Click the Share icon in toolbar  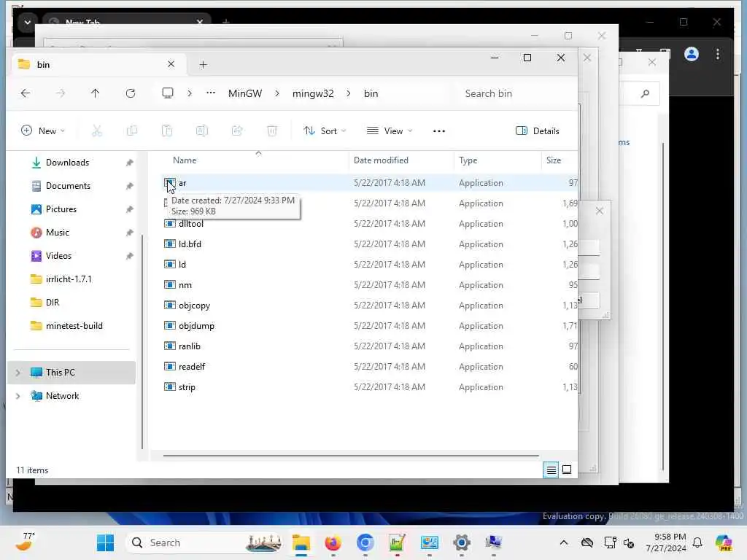[237, 131]
